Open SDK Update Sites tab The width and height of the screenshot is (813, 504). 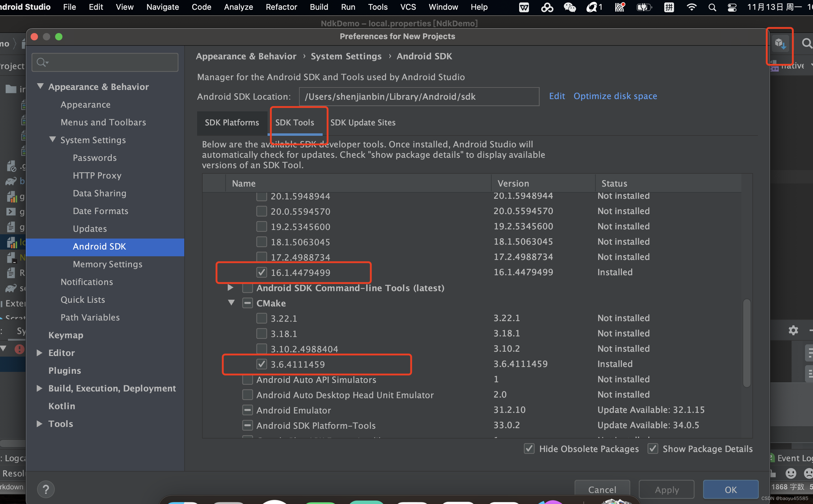coord(363,123)
